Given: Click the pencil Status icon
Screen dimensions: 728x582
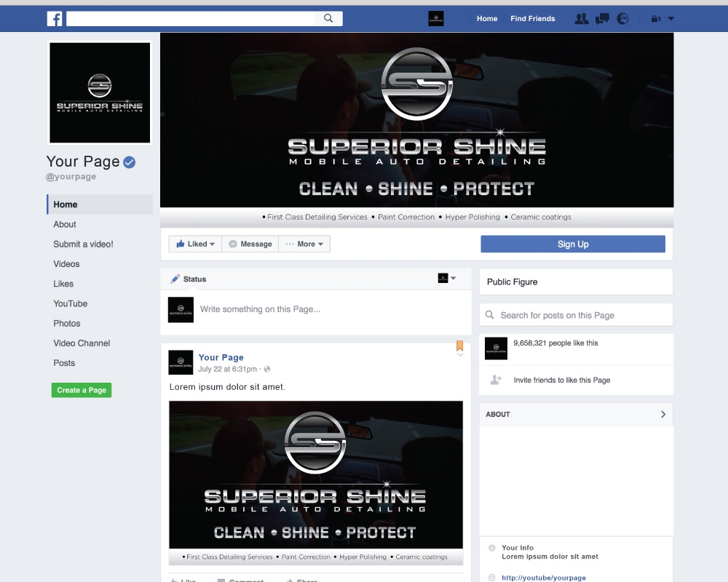Looking at the screenshot, I should pos(174,279).
